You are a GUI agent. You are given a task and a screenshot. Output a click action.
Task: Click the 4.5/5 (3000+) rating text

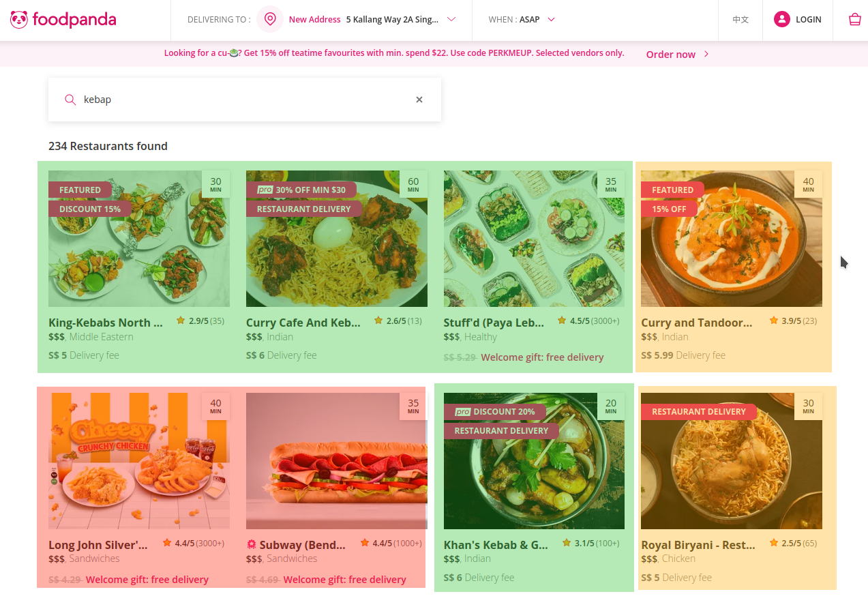pos(595,321)
